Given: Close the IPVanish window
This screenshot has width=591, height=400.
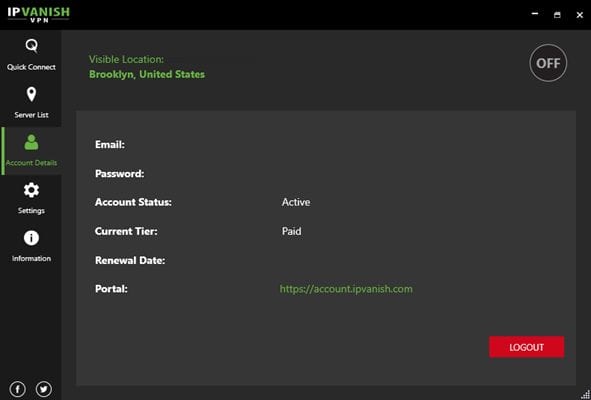Looking at the screenshot, I should pyautogui.click(x=580, y=15).
